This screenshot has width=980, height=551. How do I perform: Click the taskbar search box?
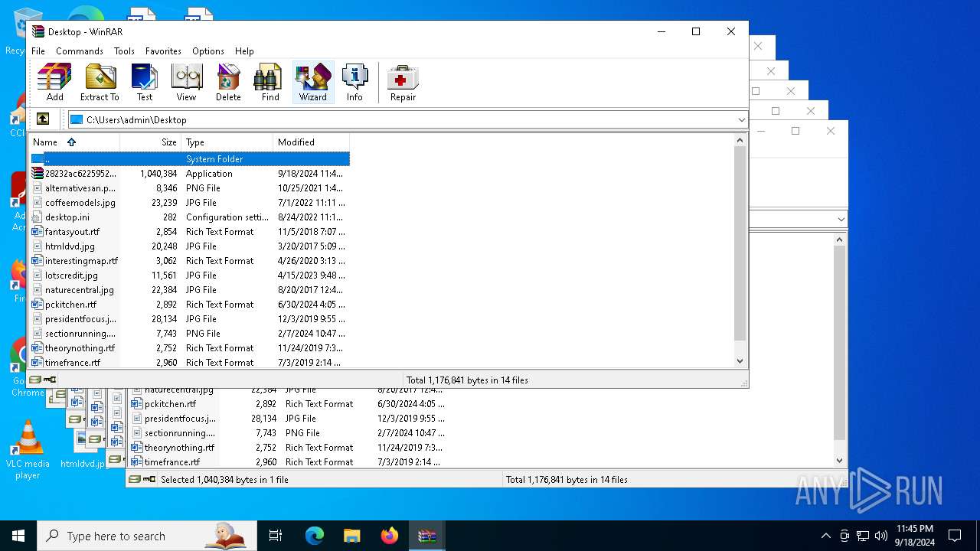click(147, 536)
